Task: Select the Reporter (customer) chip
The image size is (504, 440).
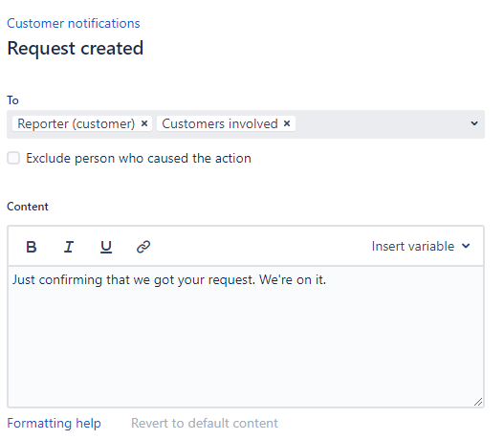Action: (x=77, y=123)
